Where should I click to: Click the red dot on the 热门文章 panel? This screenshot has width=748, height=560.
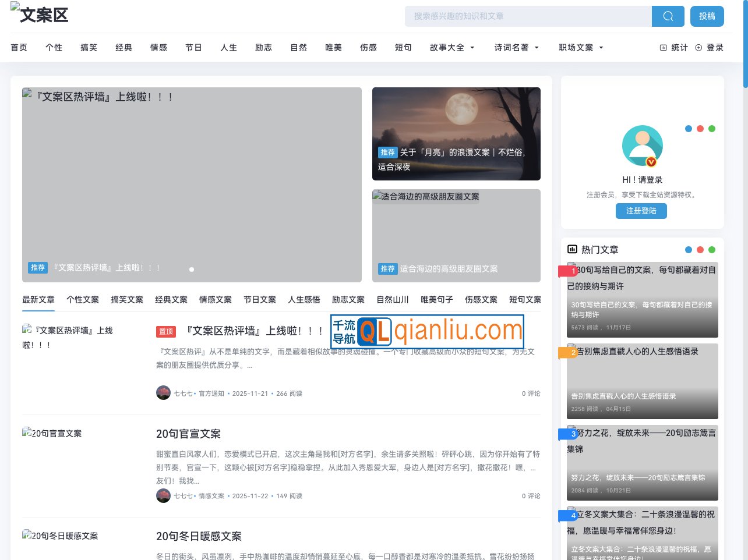[x=700, y=249]
